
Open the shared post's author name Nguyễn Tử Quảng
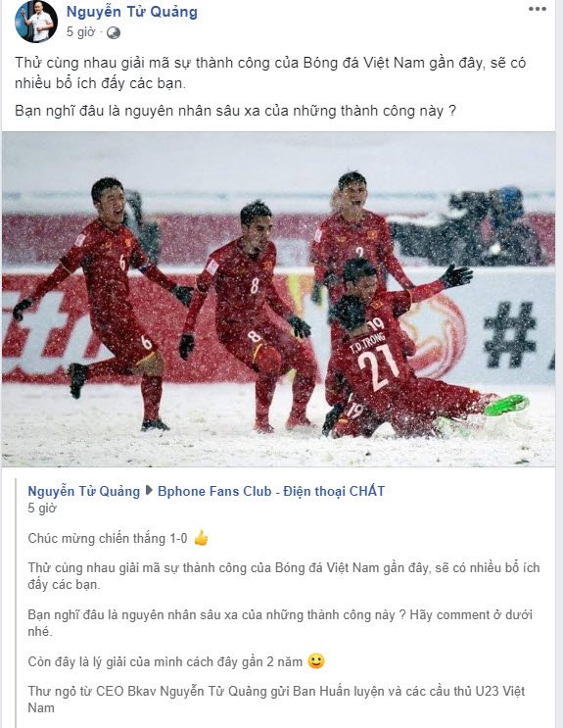click(x=83, y=491)
